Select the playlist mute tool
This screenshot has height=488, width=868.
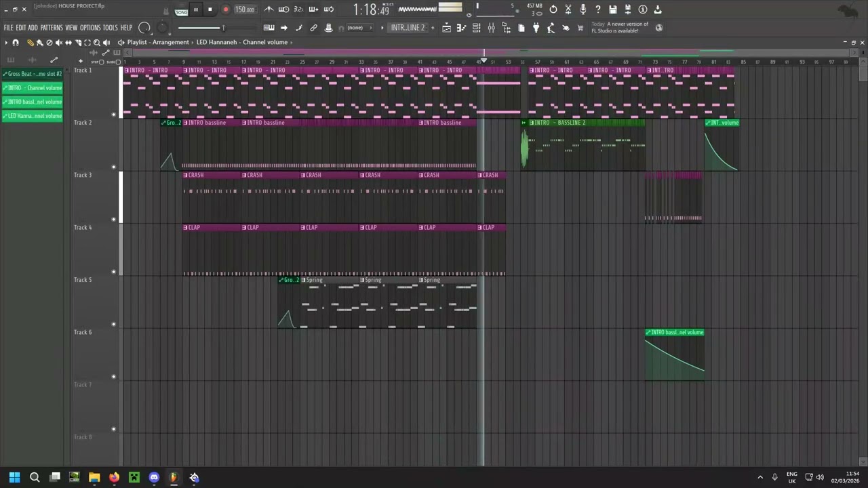pos(58,43)
